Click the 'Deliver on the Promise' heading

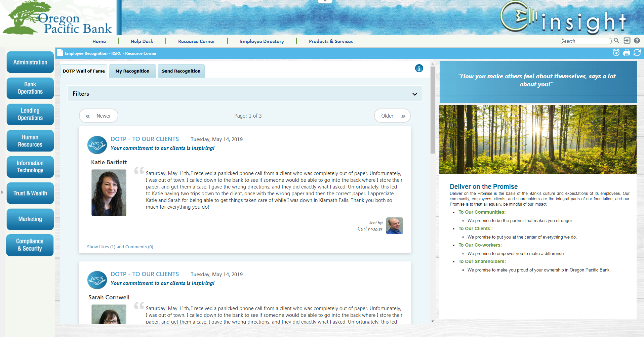pyautogui.click(x=484, y=186)
